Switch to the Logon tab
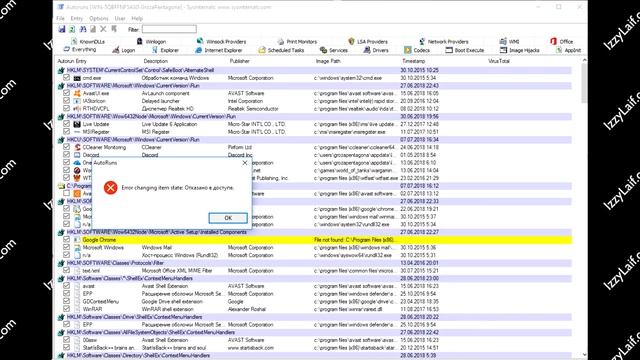The width and height of the screenshot is (640, 360). tap(124, 50)
